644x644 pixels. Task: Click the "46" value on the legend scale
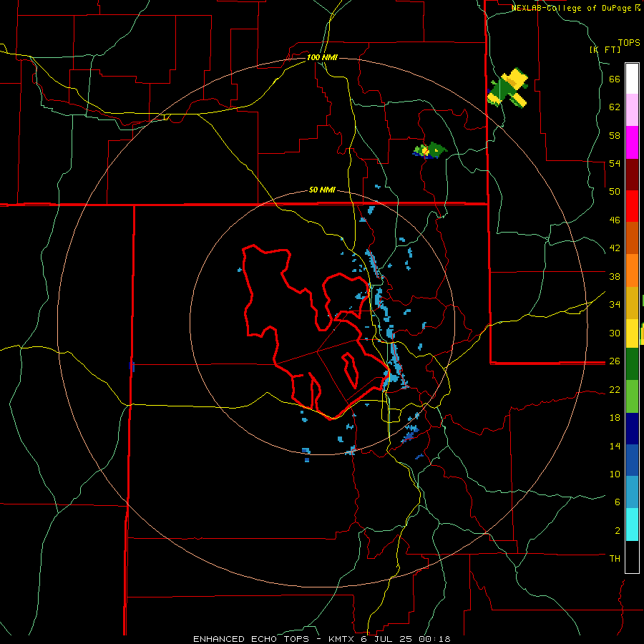click(615, 220)
